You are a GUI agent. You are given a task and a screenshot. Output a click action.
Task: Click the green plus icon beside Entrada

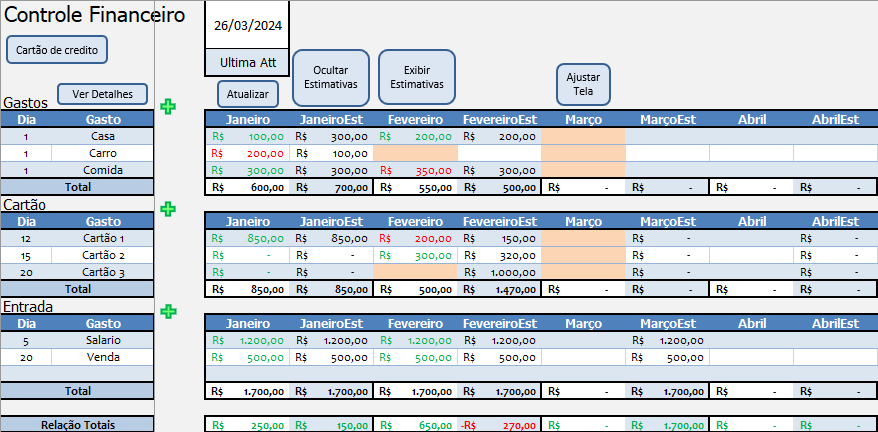[168, 312]
